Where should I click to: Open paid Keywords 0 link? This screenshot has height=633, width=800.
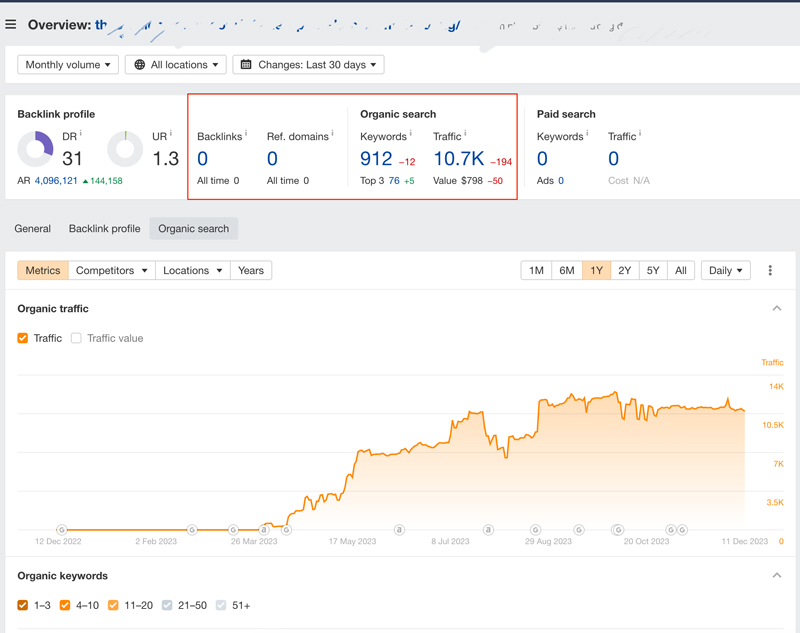point(542,159)
